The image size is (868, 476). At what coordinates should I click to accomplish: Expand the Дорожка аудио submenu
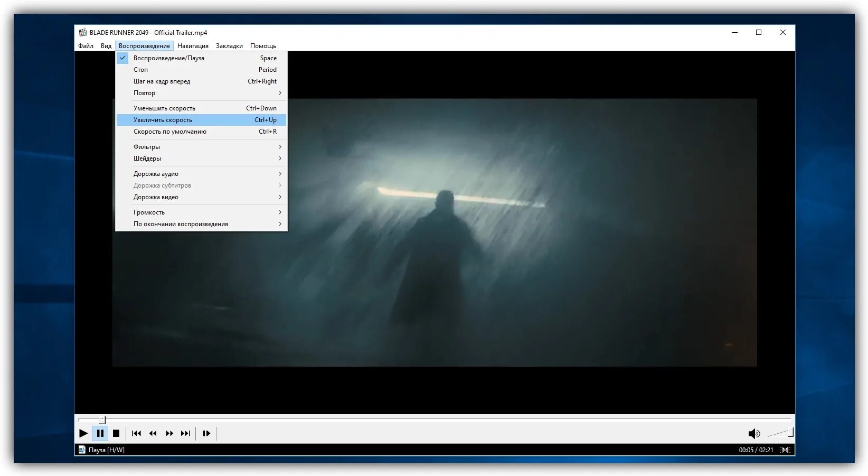(x=201, y=174)
